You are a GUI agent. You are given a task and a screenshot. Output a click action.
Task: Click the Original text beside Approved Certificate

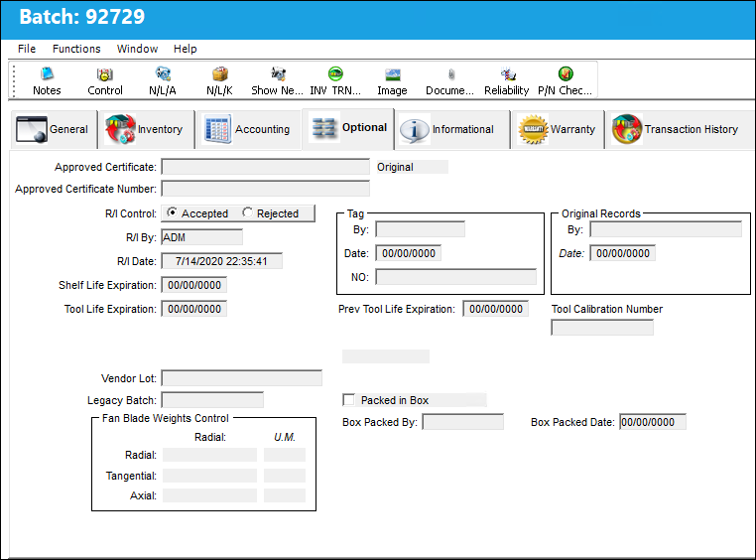click(395, 167)
